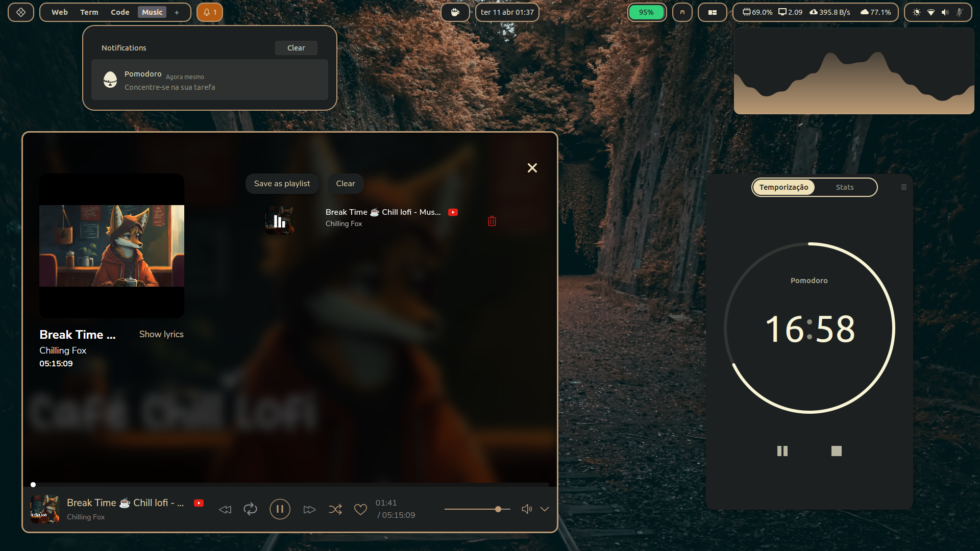The image size is (980, 551).
Task: Collapse the player with chevron down
Action: point(545,509)
